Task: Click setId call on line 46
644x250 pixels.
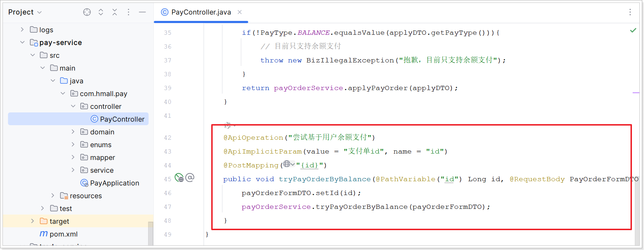Action: click(327, 193)
